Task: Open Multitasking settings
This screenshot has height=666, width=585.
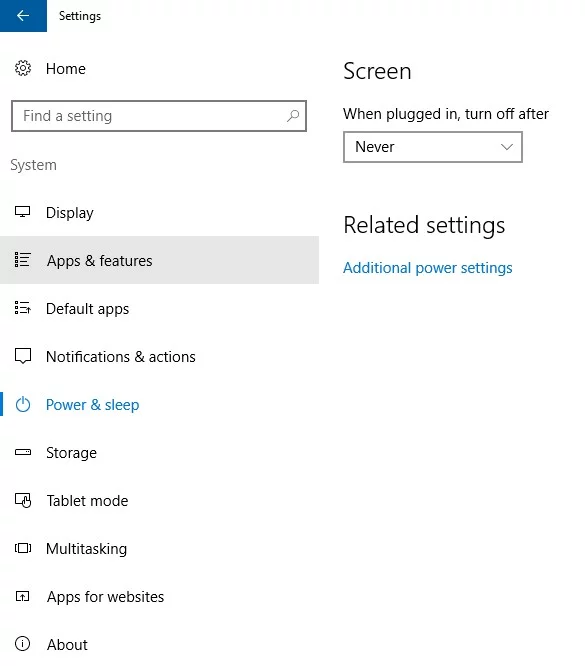Action: (159, 548)
